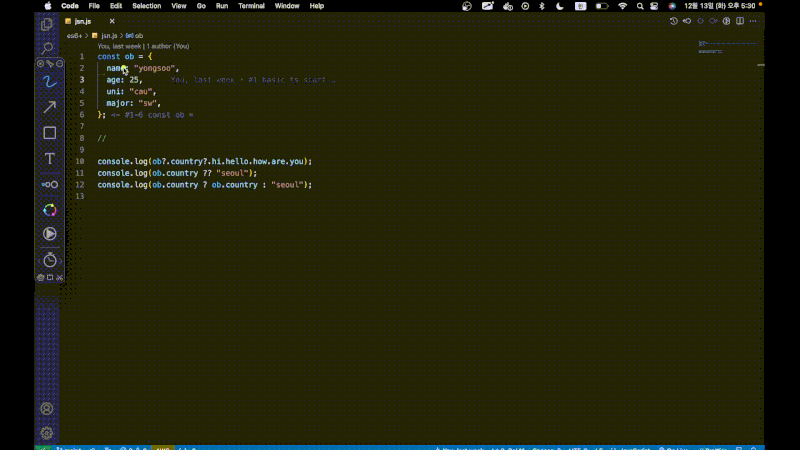Split the editor to the right
The width and height of the screenshot is (800, 450).
[740, 21]
